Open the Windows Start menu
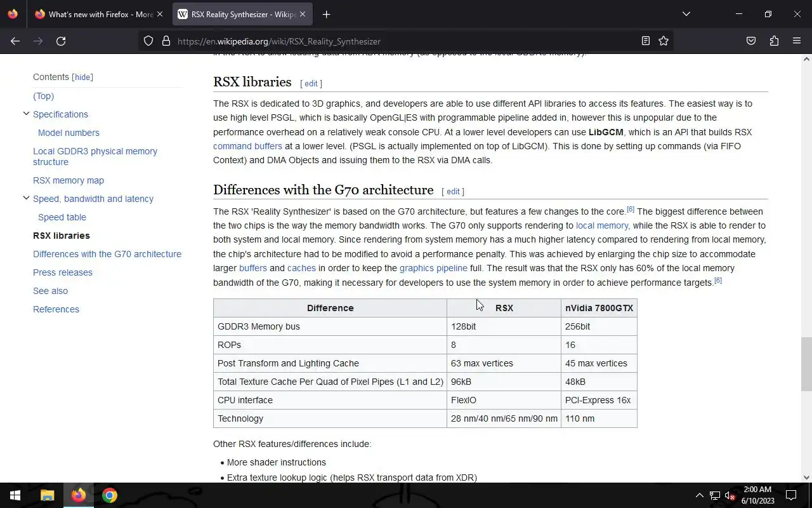 coord(15,495)
